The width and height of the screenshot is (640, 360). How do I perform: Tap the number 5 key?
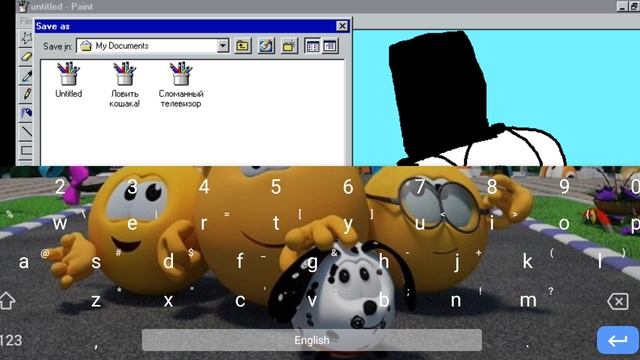(276, 187)
